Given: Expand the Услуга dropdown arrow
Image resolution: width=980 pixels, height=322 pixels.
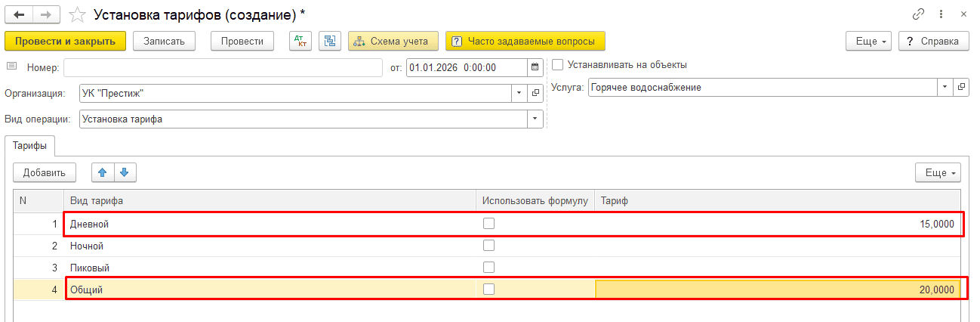Looking at the screenshot, I should tap(946, 88).
